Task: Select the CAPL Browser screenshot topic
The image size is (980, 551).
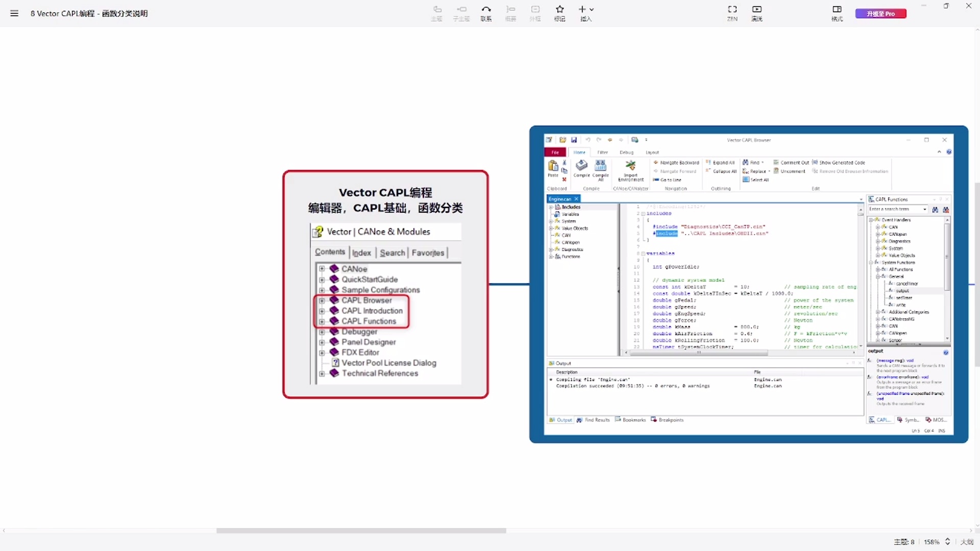Action: (x=749, y=284)
